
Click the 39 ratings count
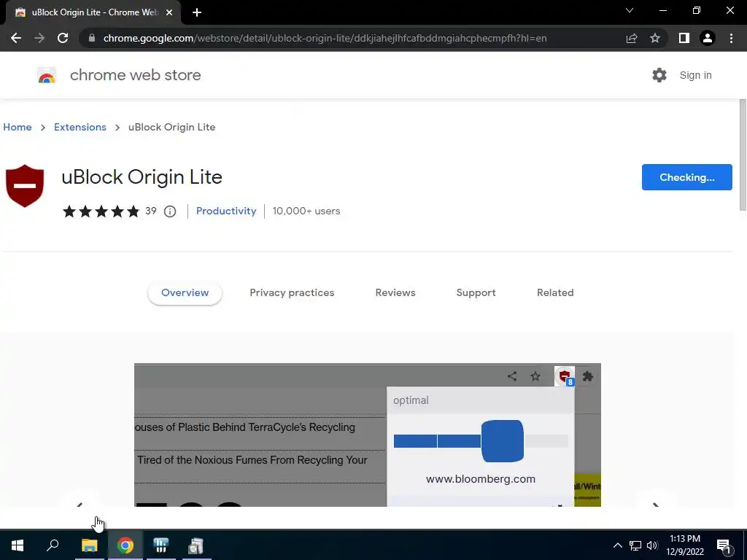tap(151, 211)
